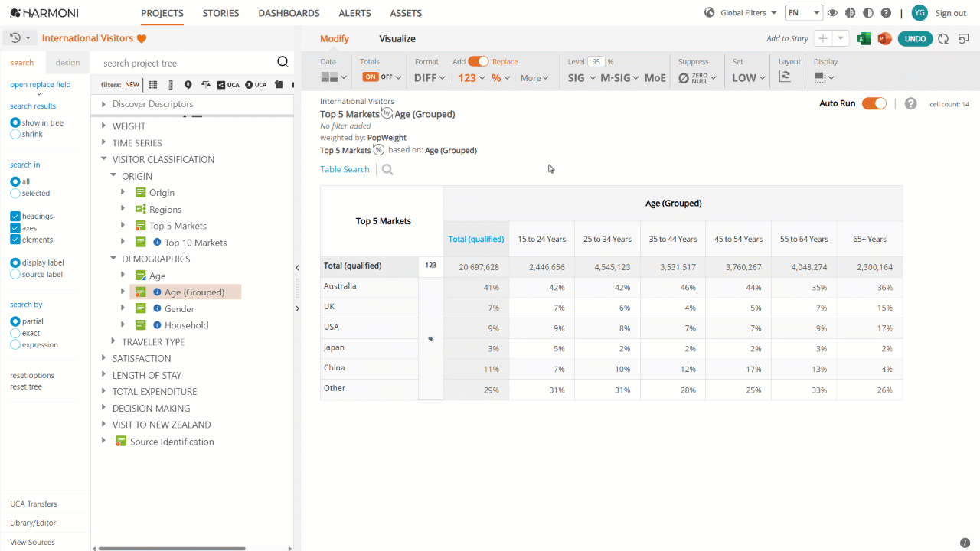Click the pop-out window icon beside refresh

coord(963,39)
